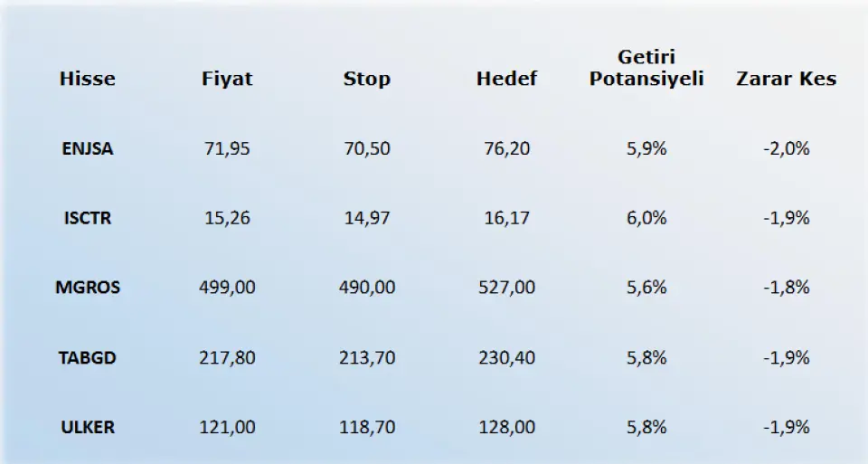Select the TABGD stock label
This screenshot has width=868, height=464.
point(88,357)
